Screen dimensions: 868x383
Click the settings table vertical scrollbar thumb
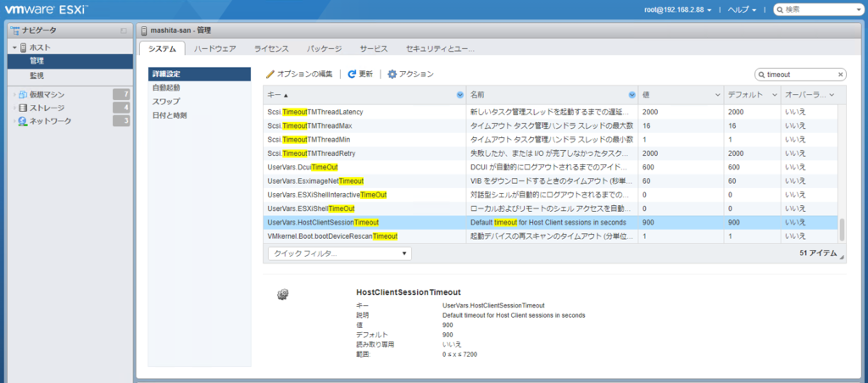click(x=842, y=229)
